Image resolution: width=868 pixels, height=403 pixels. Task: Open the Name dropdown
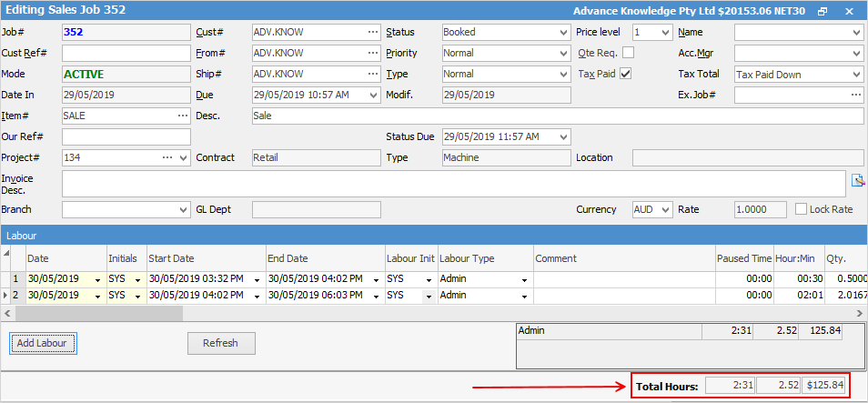click(856, 32)
